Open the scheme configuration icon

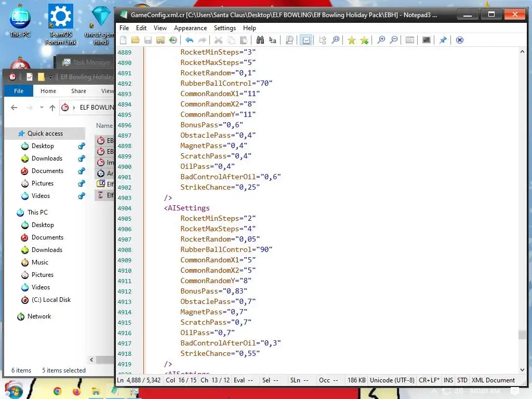410,40
